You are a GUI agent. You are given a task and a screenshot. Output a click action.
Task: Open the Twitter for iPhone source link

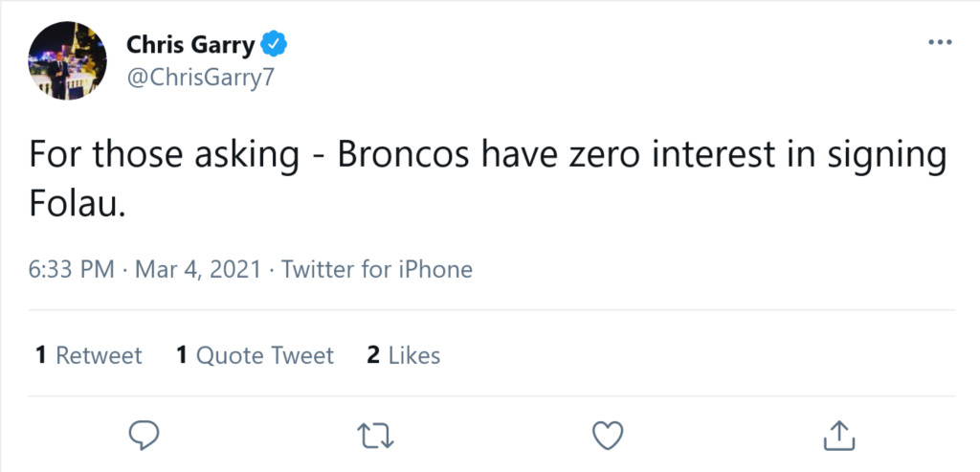[377, 269]
